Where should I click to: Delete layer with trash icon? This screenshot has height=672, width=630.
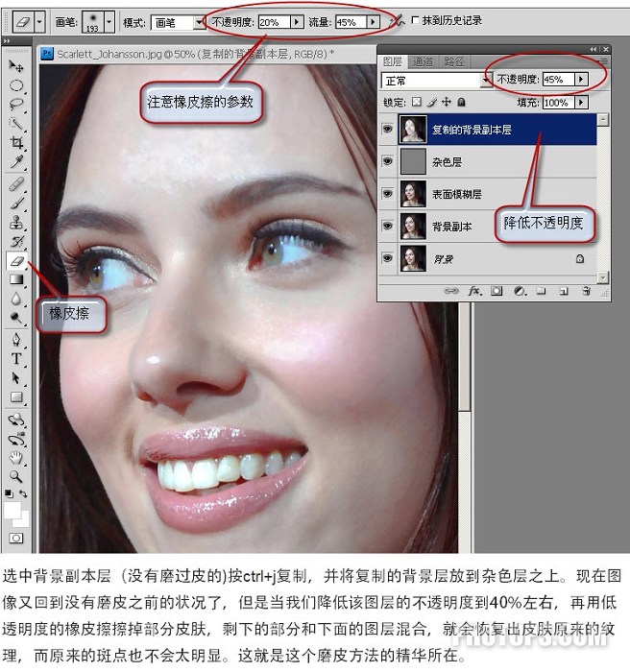586,291
